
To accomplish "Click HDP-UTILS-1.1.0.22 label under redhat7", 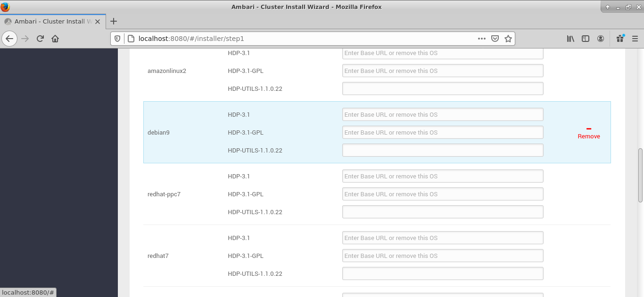I will click(255, 273).
